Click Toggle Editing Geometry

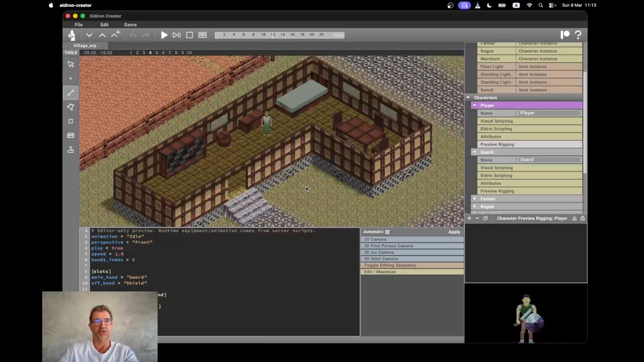click(x=413, y=265)
